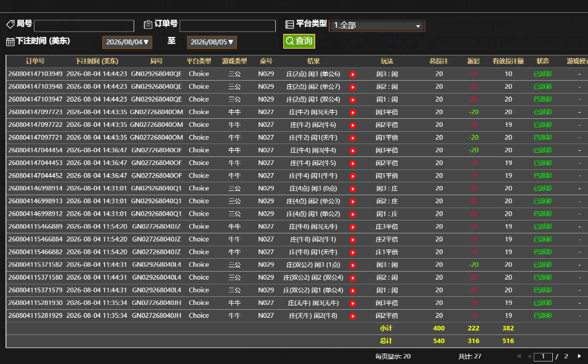The image size is (588, 364).
Task: Play video for order 260804115466882
Action: click(353, 253)
